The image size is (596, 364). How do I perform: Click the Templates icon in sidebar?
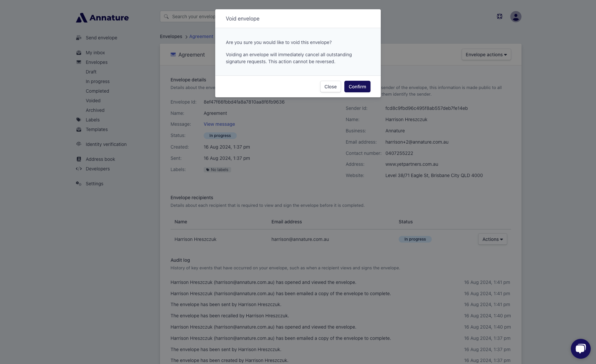point(79,129)
